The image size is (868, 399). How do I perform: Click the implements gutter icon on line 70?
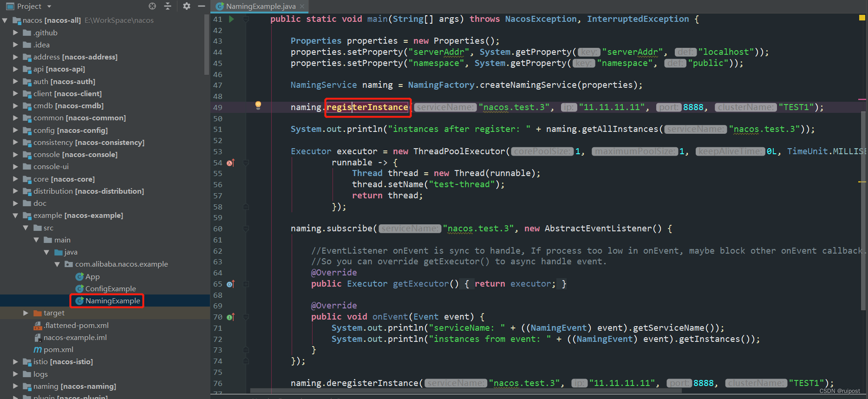point(230,317)
